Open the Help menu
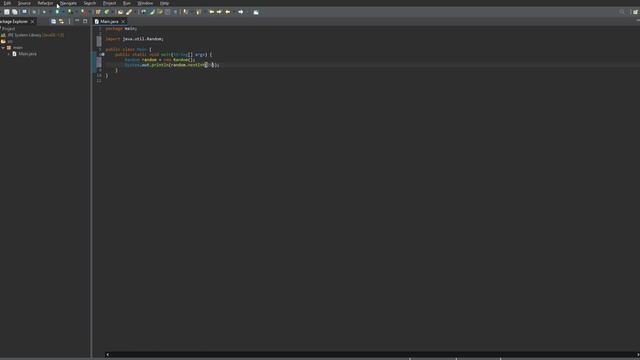 (x=164, y=3)
